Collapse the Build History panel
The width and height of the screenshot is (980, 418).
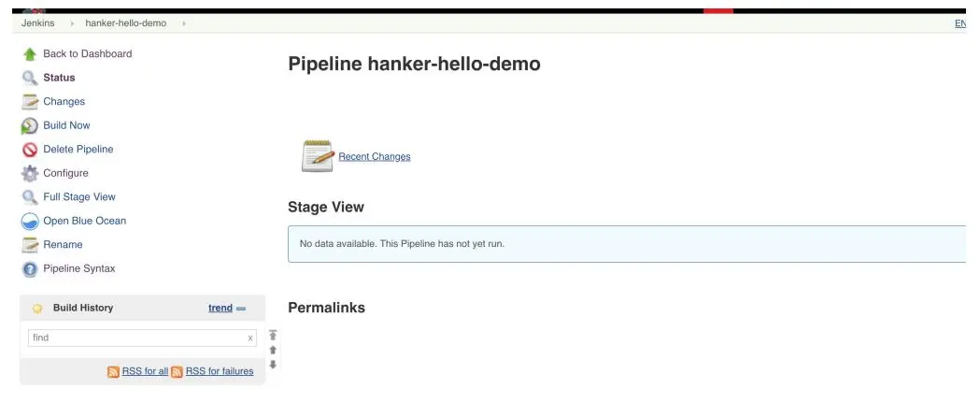pos(241,309)
